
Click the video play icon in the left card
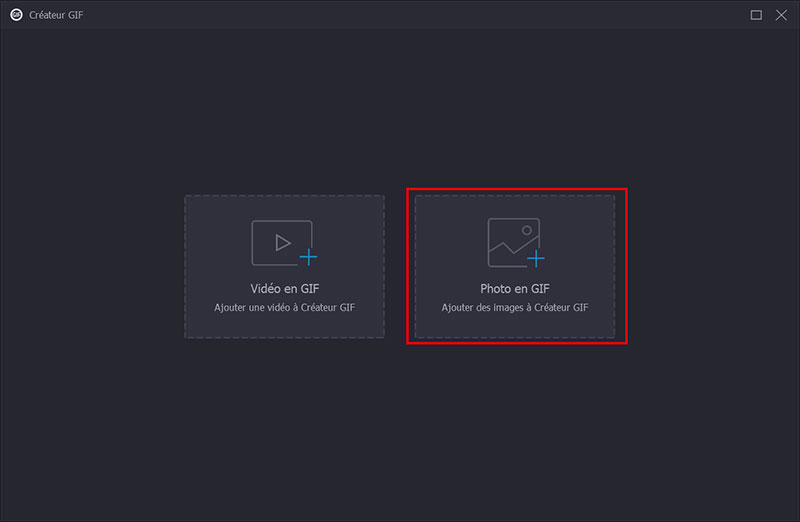tap(282, 241)
